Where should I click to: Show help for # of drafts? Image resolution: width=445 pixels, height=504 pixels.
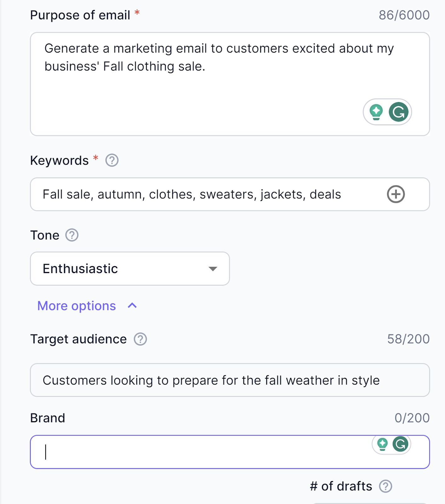(x=385, y=486)
